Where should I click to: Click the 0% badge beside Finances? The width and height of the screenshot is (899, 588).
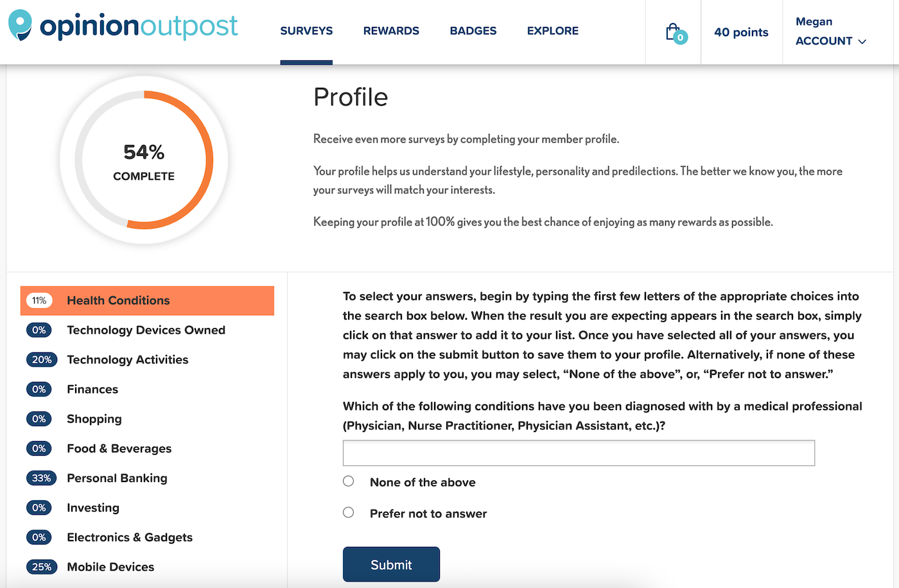[39, 389]
